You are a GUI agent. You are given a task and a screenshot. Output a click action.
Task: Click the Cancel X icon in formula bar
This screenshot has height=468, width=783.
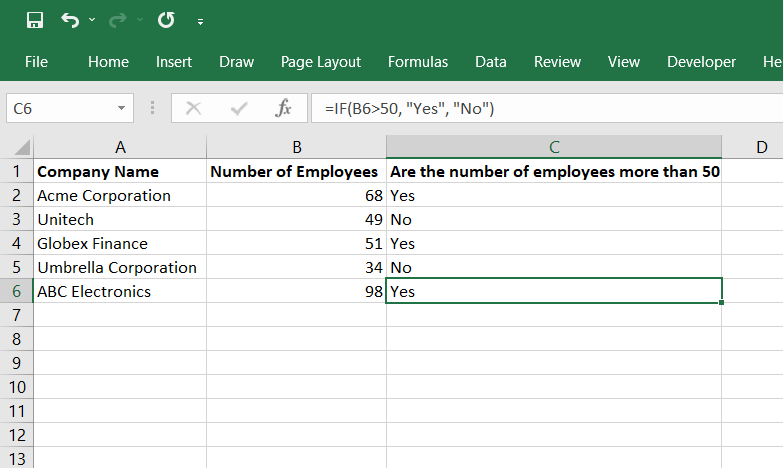(x=194, y=108)
